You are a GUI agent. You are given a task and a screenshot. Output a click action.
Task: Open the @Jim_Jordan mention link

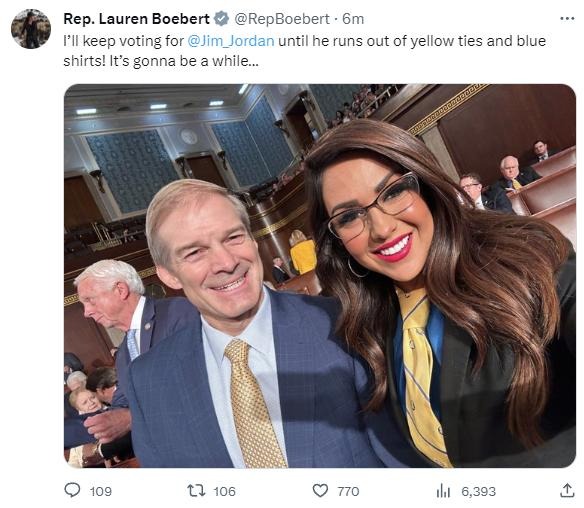coord(231,41)
